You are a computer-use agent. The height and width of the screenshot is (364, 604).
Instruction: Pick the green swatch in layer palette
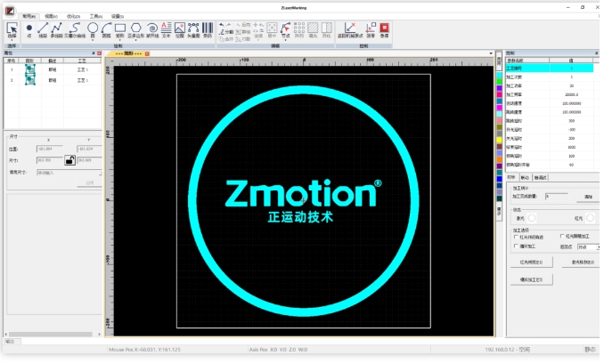tap(499, 82)
